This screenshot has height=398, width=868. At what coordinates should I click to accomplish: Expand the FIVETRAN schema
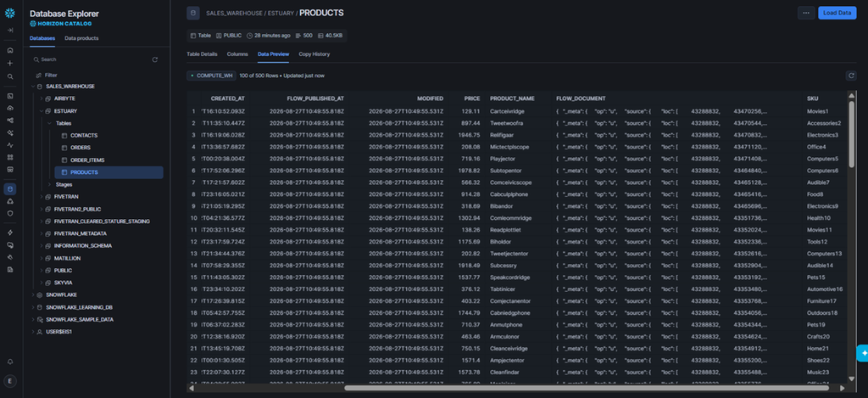pos(42,197)
